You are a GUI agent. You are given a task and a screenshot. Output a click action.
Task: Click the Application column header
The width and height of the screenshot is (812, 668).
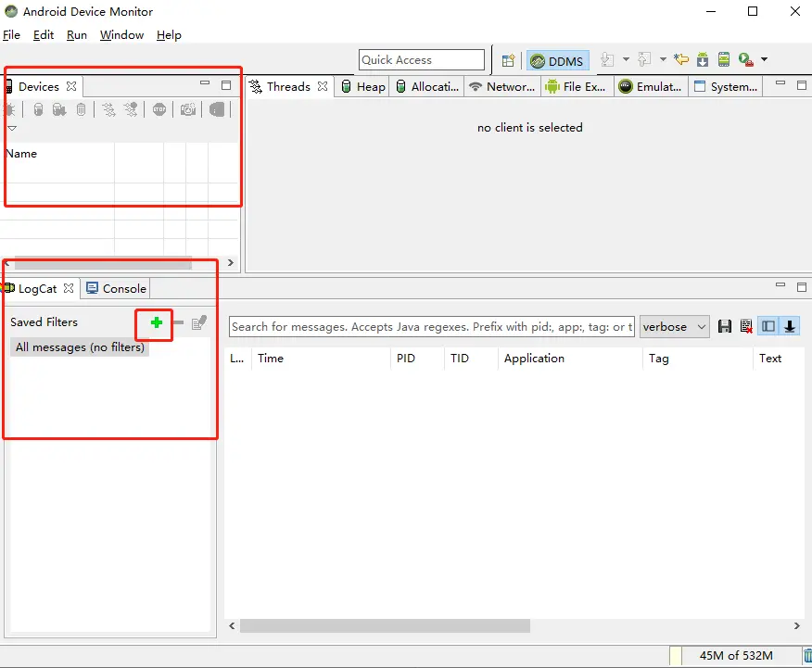pyautogui.click(x=571, y=358)
